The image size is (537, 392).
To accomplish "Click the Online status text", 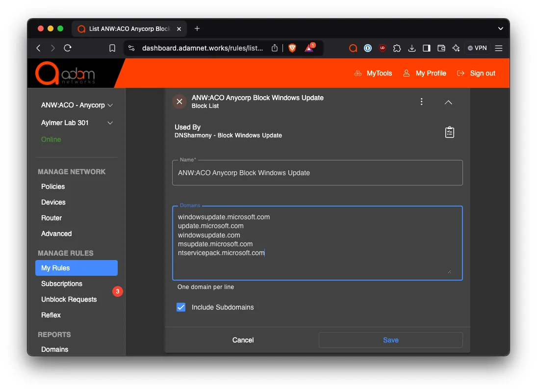I will (x=51, y=139).
